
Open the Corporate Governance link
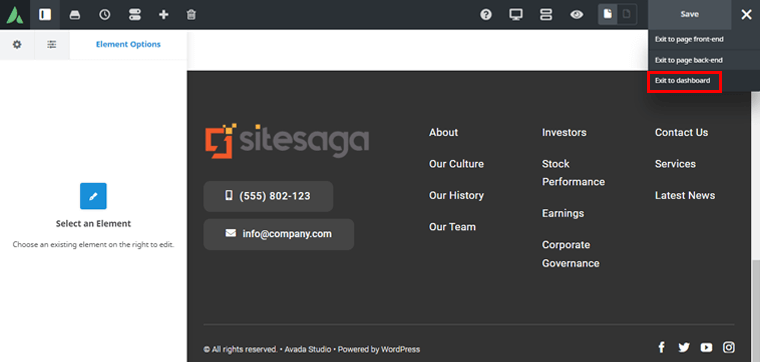tap(570, 254)
